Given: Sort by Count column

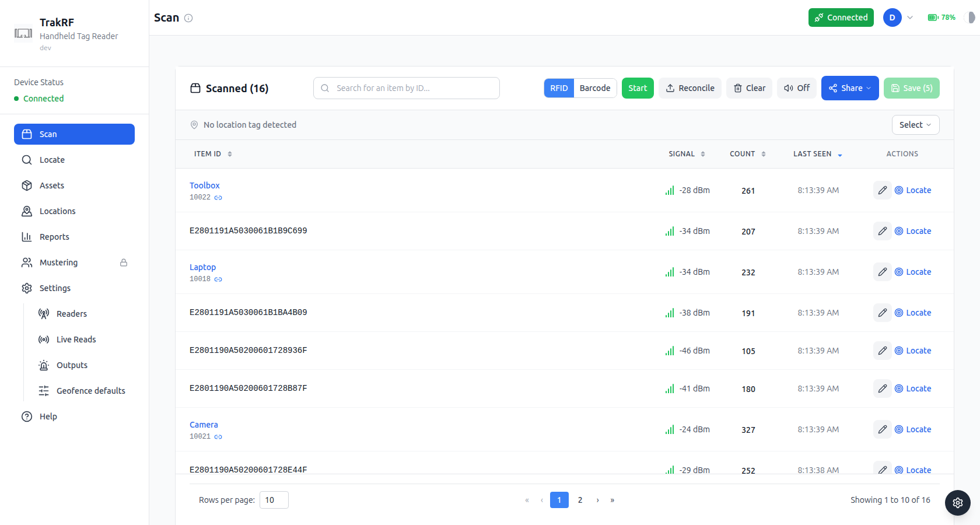Looking at the screenshot, I should coord(748,154).
